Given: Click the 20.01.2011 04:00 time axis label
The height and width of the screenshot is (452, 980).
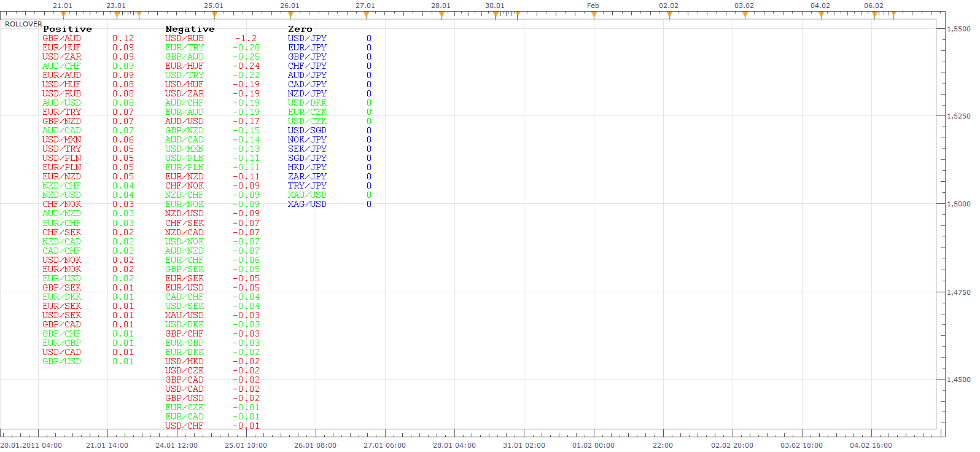Looking at the screenshot, I should tap(31, 445).
